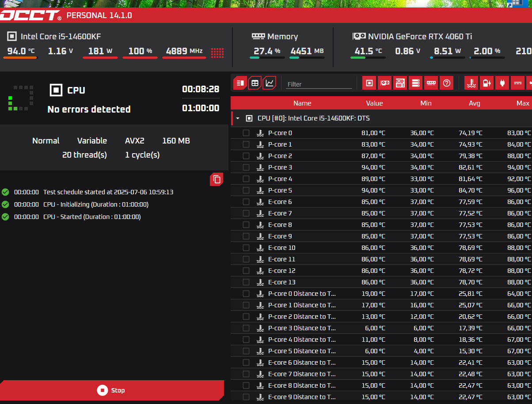Image resolution: width=532 pixels, height=404 pixels.
Task: Tick the P-core 5 checkbox
Action: coord(246,190)
